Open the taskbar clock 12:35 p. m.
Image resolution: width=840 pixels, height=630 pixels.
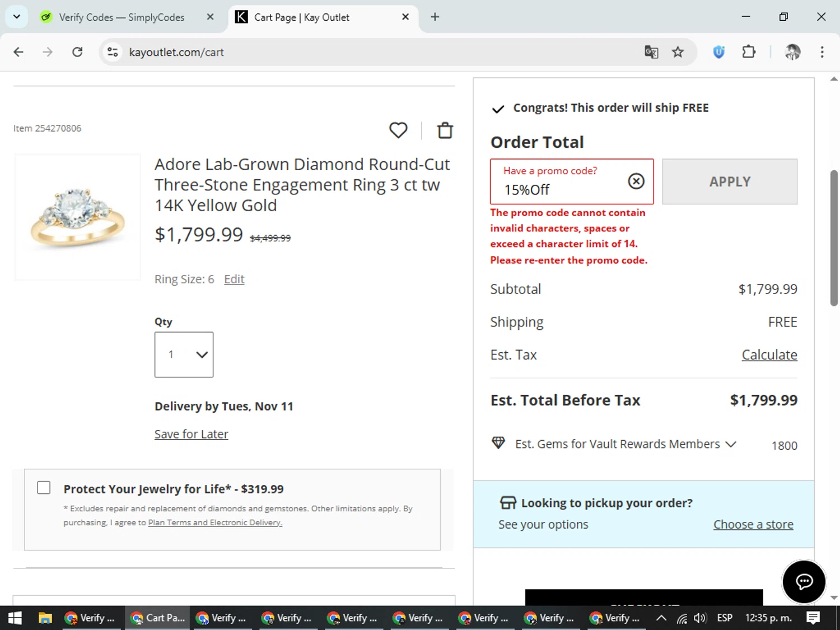(768, 618)
